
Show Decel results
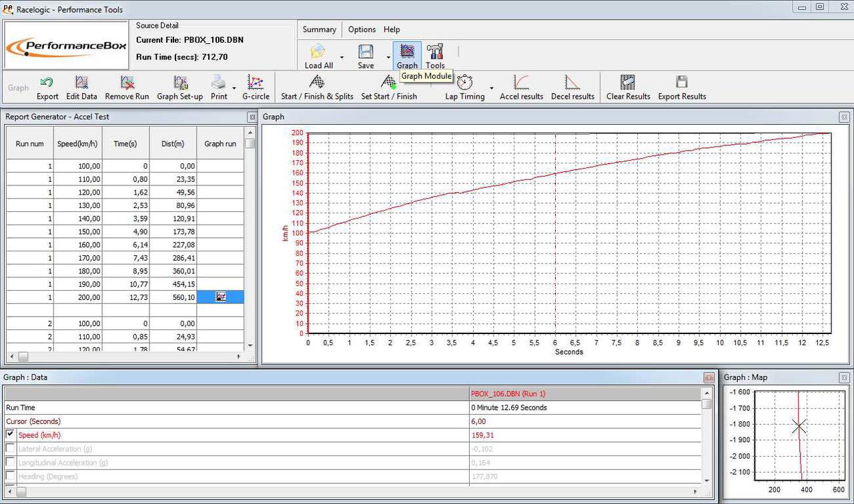pos(572,82)
